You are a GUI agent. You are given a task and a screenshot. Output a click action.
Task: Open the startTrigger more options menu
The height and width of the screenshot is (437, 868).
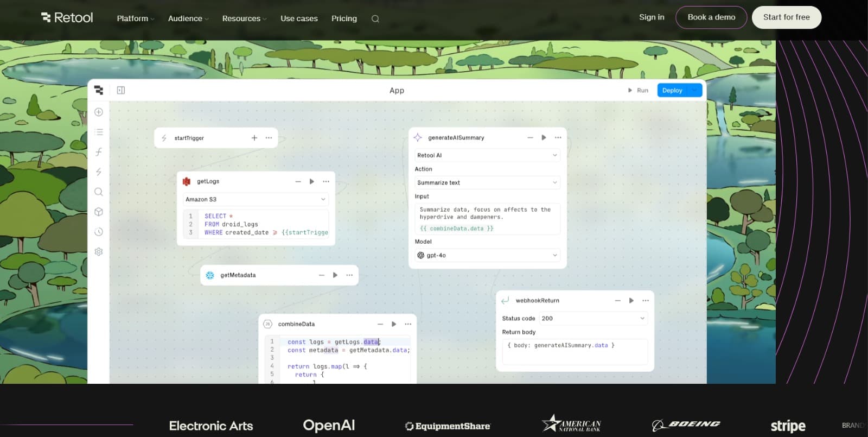pyautogui.click(x=269, y=138)
